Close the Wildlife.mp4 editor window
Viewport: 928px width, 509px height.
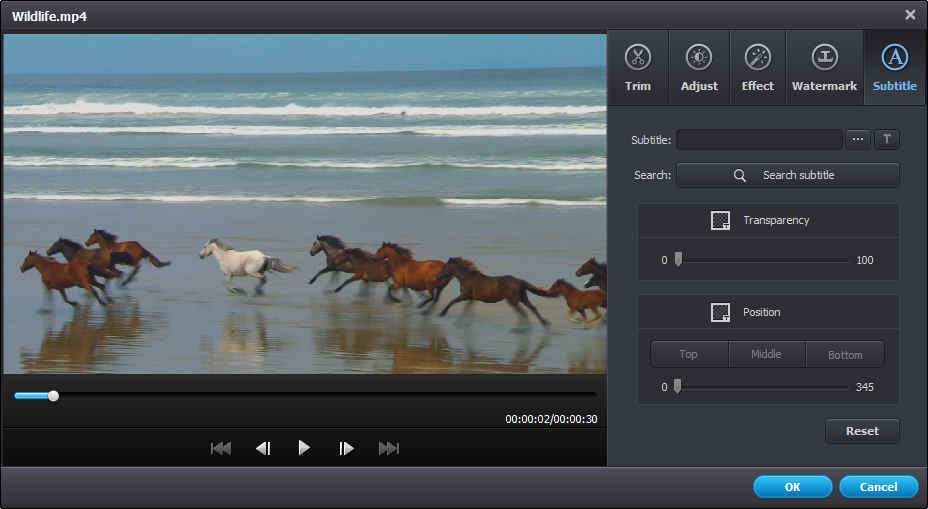click(910, 15)
